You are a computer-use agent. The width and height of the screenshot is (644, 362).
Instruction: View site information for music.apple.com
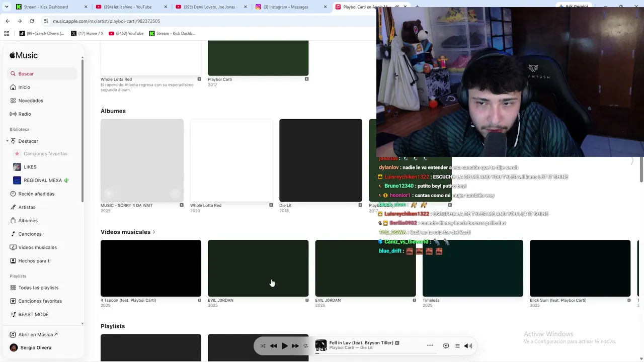46,21
